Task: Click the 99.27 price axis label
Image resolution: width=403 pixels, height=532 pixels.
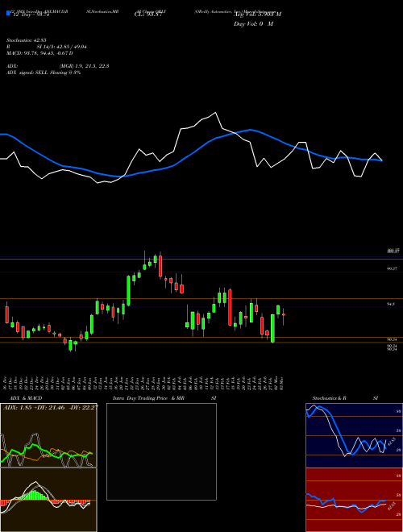Action: pyautogui.click(x=393, y=268)
